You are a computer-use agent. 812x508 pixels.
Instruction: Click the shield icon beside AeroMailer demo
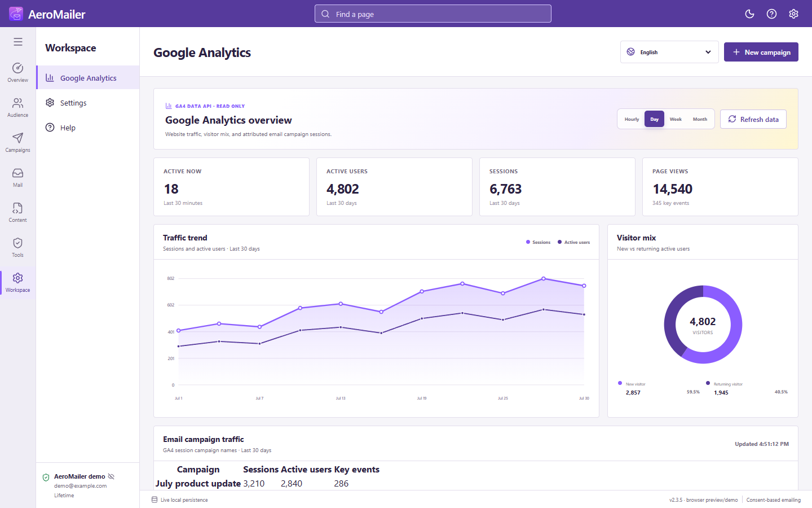click(x=46, y=477)
